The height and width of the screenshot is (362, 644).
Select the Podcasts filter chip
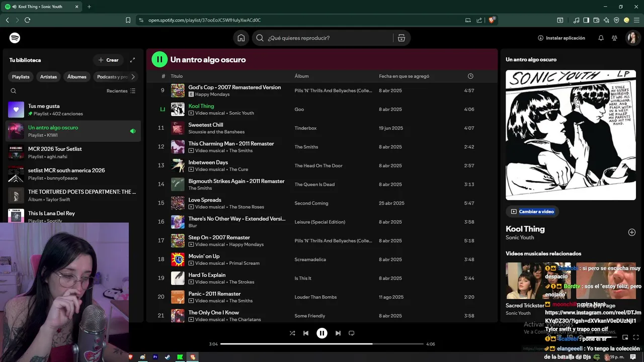(x=112, y=77)
